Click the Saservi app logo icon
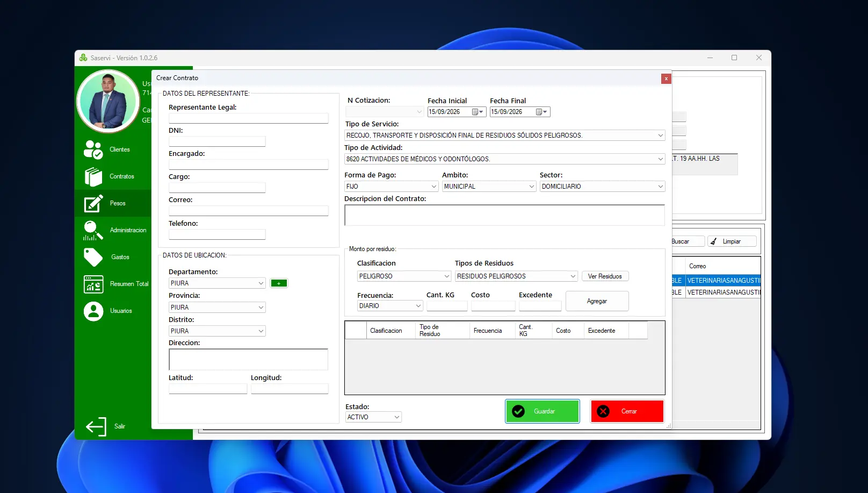 pos(83,58)
